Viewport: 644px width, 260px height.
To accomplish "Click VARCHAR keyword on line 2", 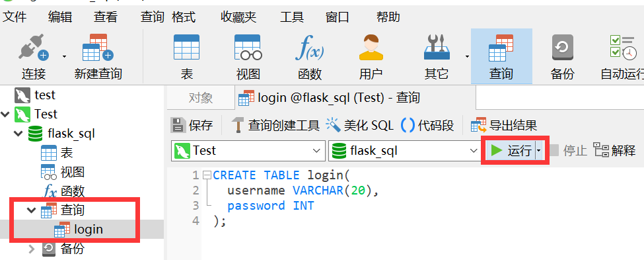I will pos(318,191).
